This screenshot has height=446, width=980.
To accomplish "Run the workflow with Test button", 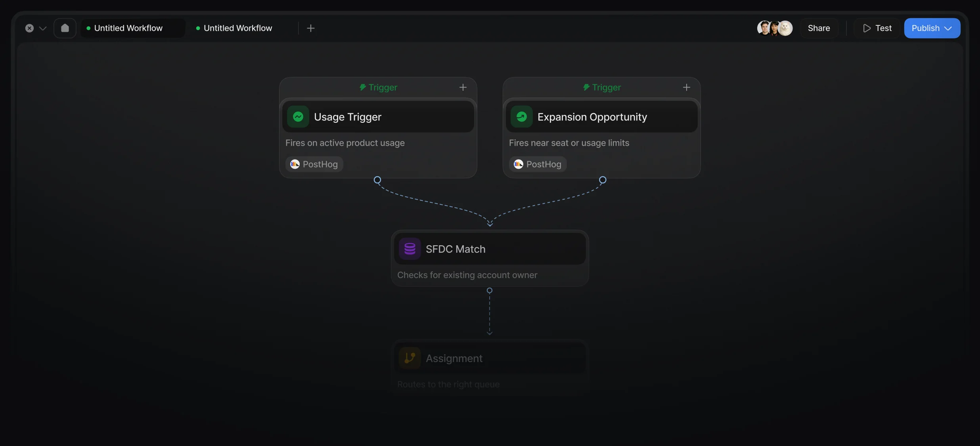I will click(877, 28).
